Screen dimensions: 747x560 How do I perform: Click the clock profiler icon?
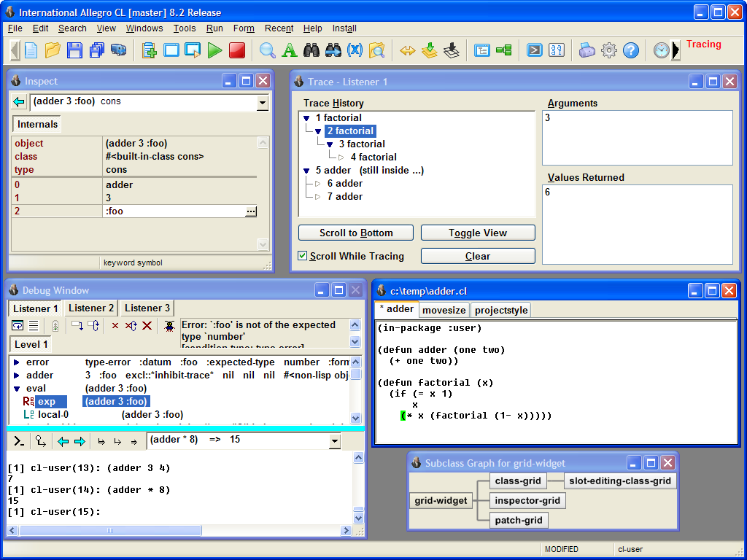tap(661, 50)
